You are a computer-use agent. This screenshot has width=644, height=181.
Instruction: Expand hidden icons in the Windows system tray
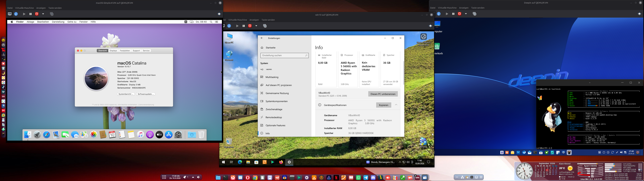coord(400,162)
